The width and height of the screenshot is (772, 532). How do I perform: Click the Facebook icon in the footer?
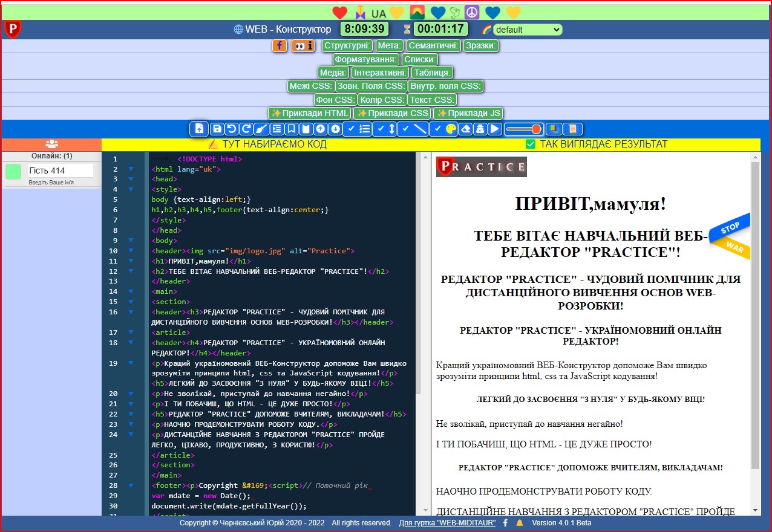505,523
